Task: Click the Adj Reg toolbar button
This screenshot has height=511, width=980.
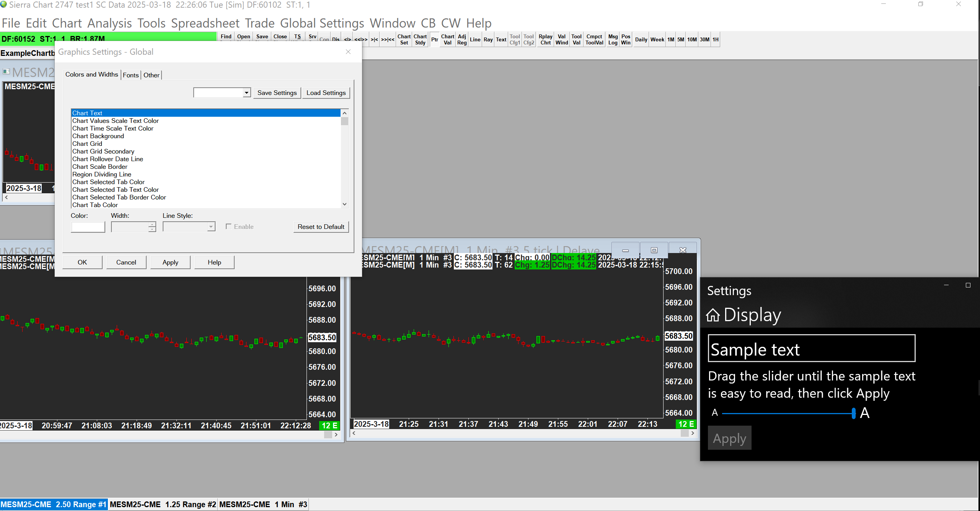Action: [462, 39]
